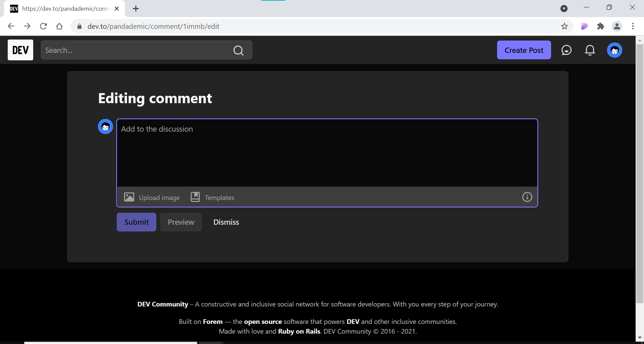Viewport: 644px width, 344px height.
Task: Click the Create Post button
Action: pos(524,50)
